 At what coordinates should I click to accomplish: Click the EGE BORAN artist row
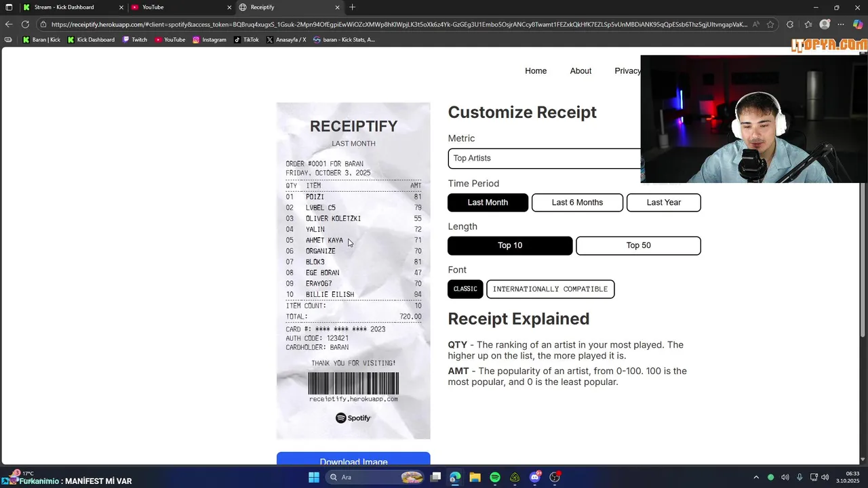point(353,272)
